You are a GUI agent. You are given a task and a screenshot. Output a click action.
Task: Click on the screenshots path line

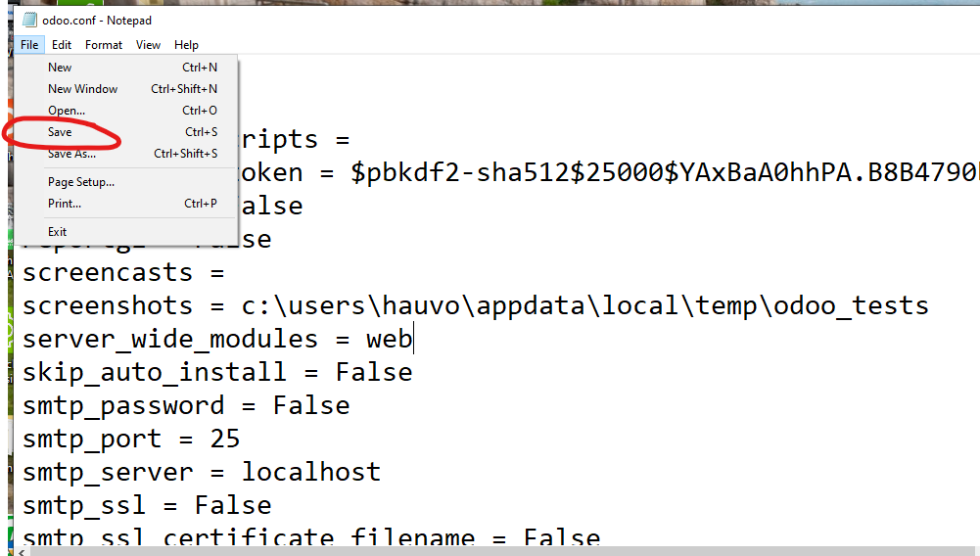[475, 306]
